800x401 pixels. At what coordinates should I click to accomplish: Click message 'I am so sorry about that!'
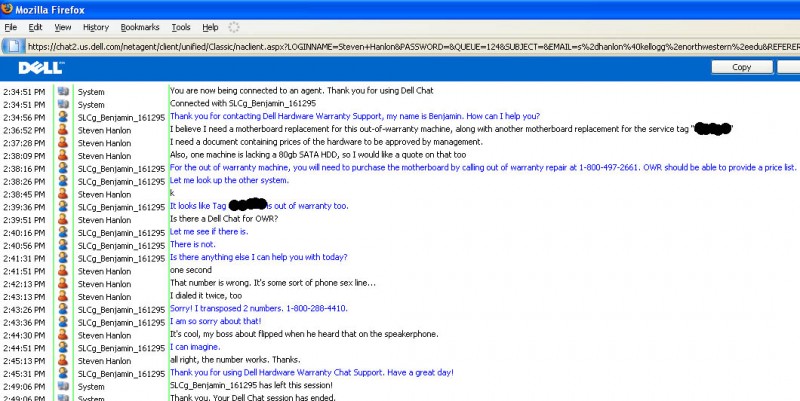click(x=215, y=321)
